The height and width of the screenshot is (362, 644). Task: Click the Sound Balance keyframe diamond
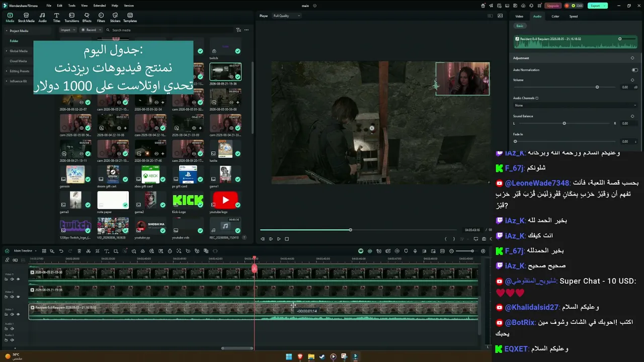pos(632,116)
